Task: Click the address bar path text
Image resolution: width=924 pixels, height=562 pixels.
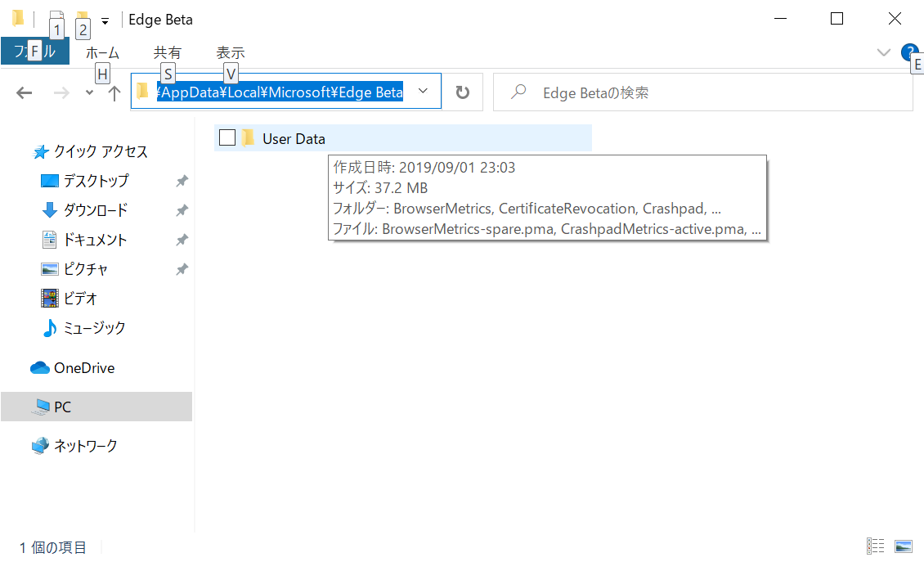Action: 280,92
